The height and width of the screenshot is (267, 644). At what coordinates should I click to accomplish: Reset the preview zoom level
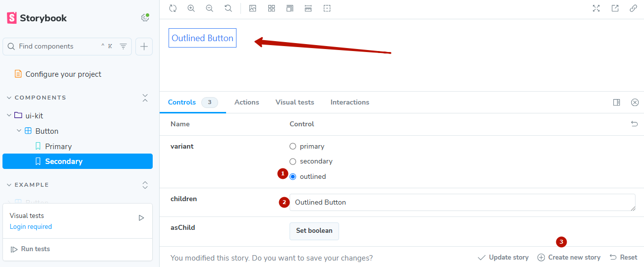(228, 8)
